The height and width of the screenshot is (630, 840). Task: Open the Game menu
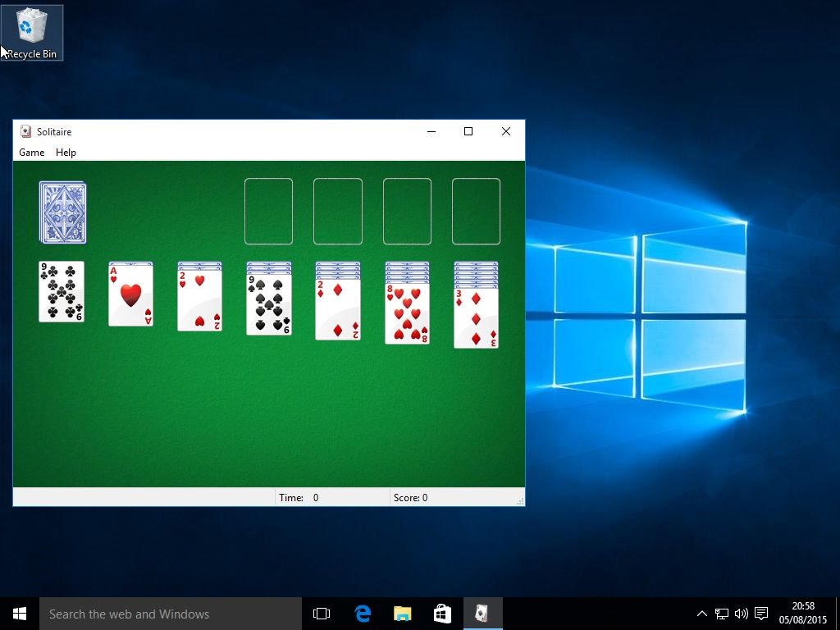pyautogui.click(x=32, y=153)
